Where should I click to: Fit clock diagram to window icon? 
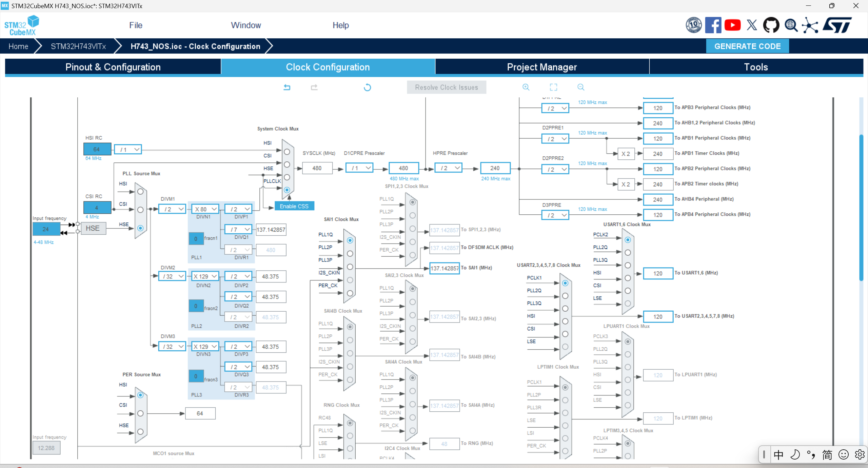(x=553, y=87)
